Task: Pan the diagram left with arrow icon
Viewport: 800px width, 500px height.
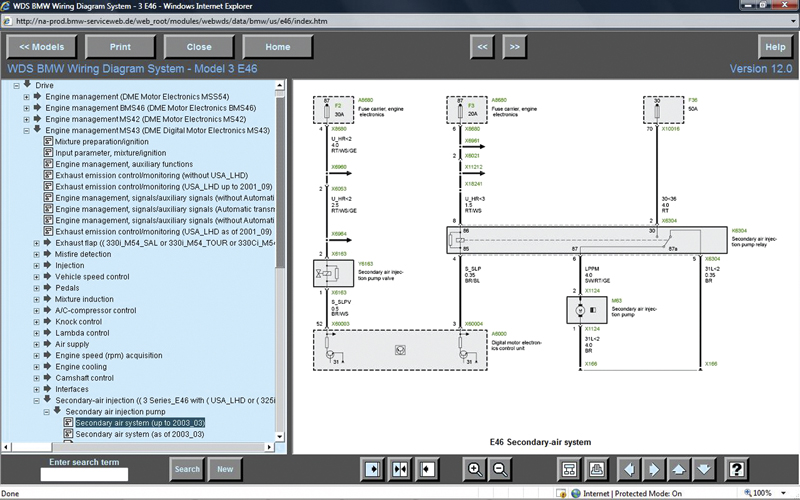Action: [629, 469]
